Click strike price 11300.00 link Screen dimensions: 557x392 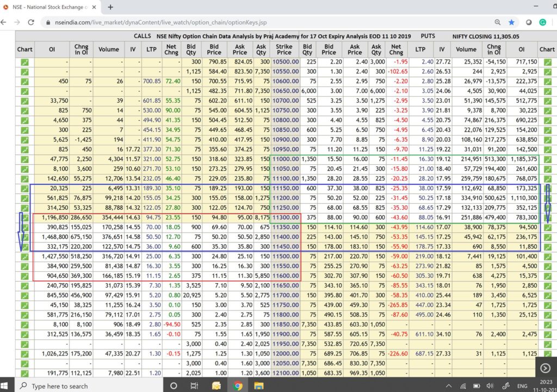[x=285, y=217]
